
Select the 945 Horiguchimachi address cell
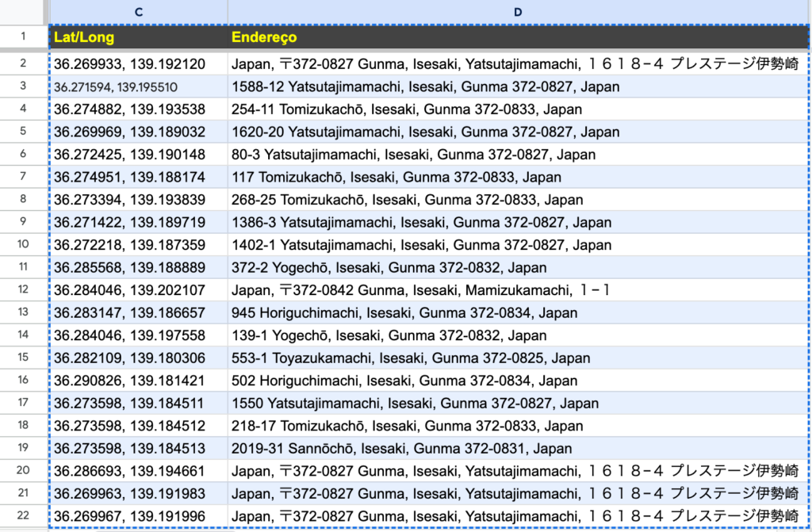coord(404,312)
